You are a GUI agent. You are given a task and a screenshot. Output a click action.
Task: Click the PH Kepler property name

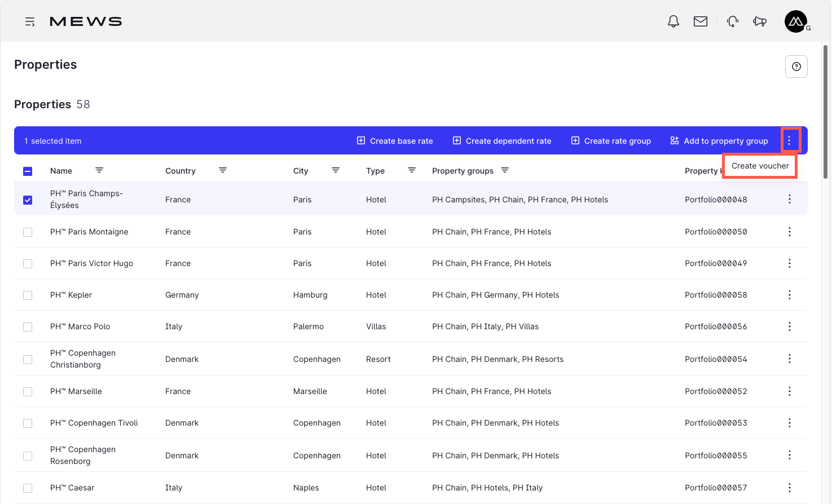(71, 295)
